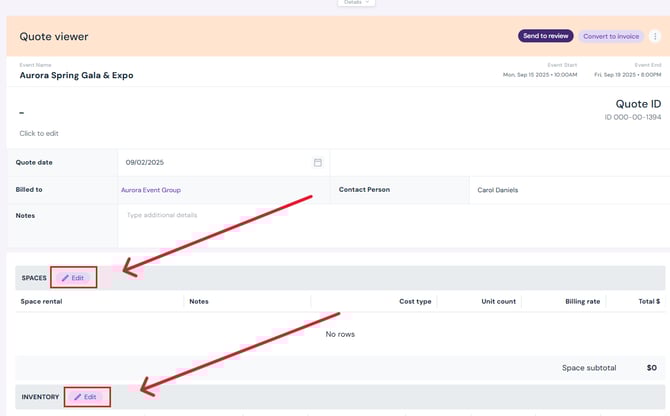Open the three-dot more options menu
Screen dimensions: 670x416
click(x=655, y=36)
